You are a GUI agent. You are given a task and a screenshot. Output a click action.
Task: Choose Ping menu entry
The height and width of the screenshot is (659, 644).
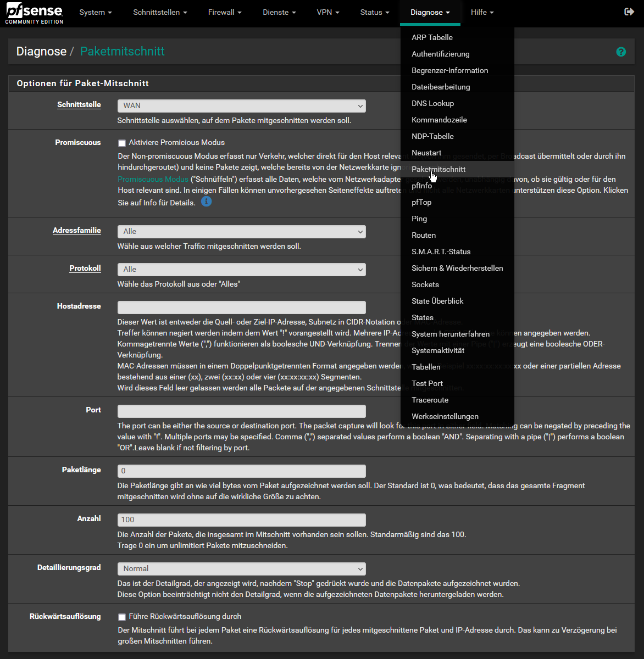coord(457,219)
